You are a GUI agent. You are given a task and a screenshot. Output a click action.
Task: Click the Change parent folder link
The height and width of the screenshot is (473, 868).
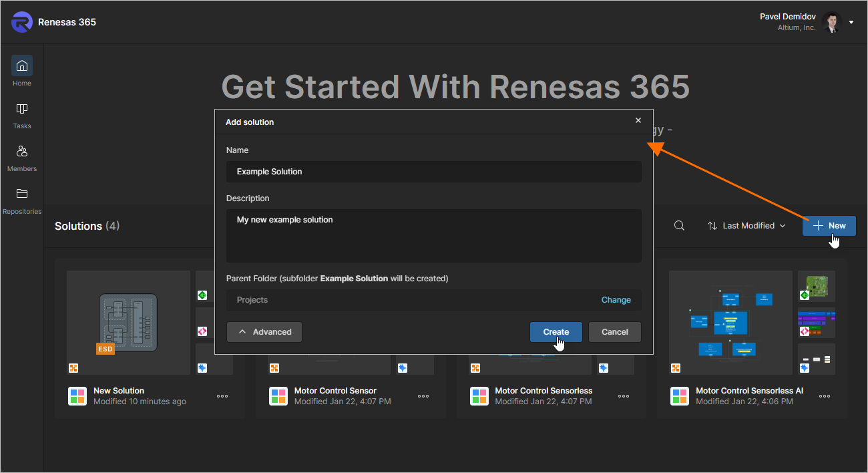(x=616, y=300)
